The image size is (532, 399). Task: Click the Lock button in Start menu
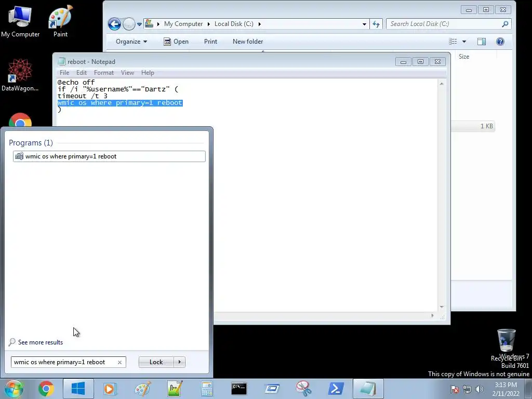click(156, 362)
